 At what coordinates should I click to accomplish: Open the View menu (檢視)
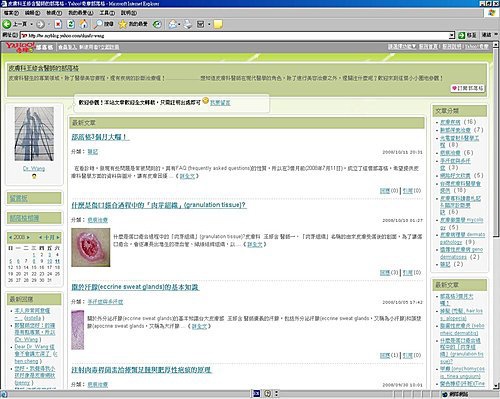click(x=54, y=13)
